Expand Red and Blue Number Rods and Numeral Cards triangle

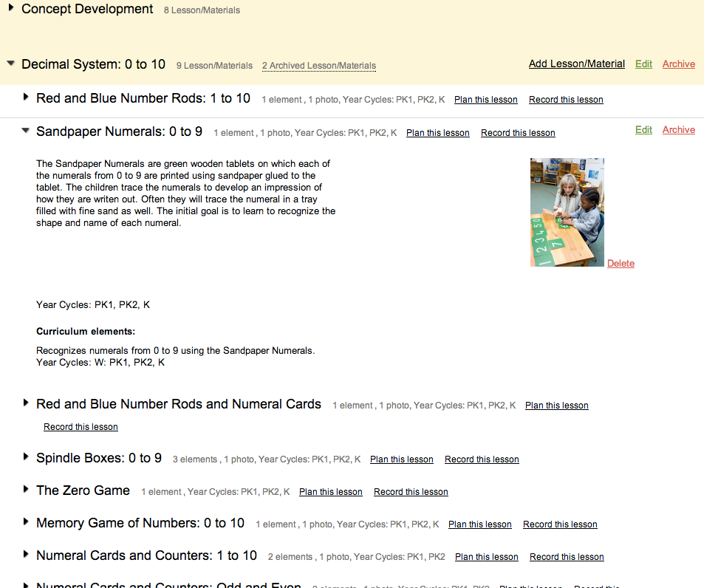pos(26,403)
